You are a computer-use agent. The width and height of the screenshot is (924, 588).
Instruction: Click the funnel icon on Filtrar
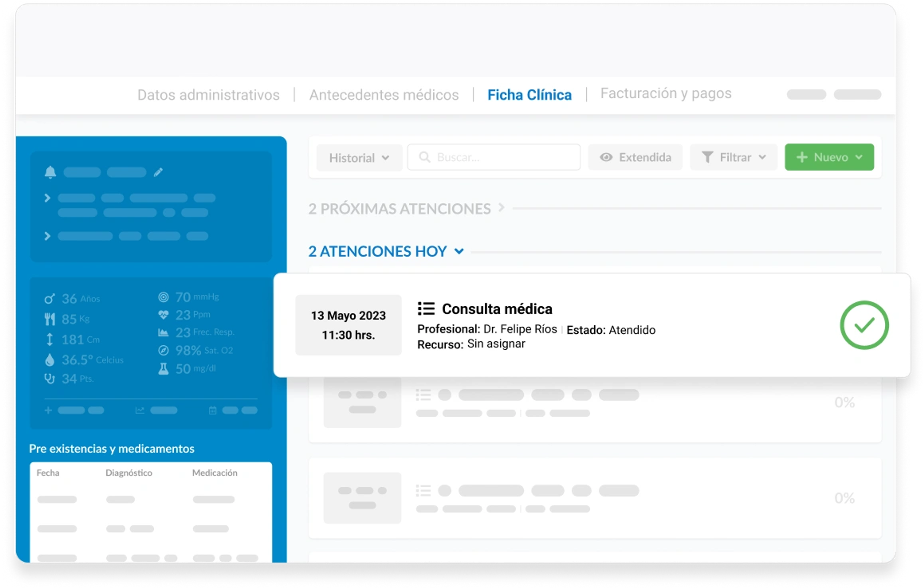pyautogui.click(x=707, y=157)
